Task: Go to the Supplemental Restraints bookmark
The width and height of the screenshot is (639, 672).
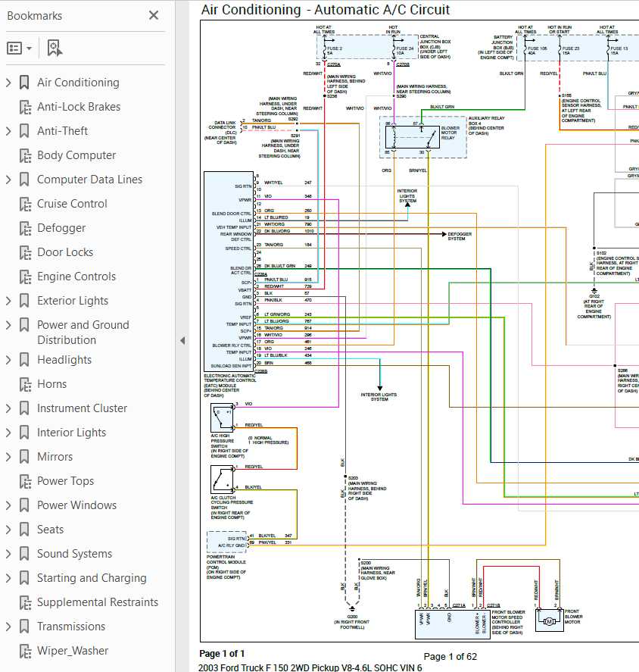Action: point(98,602)
